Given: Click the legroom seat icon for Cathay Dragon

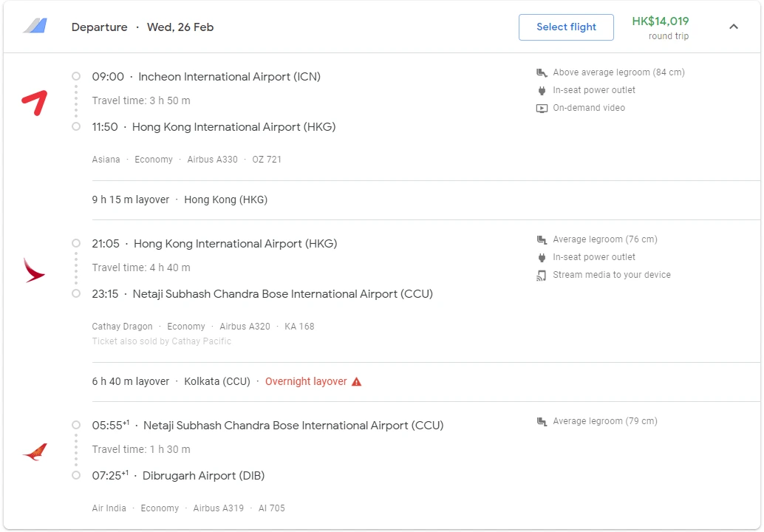Looking at the screenshot, I should coord(542,239).
